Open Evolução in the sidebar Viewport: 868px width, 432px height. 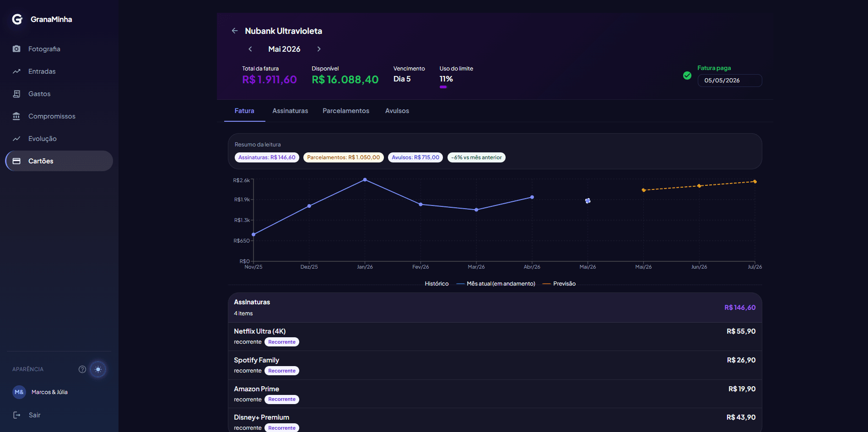(x=59, y=139)
